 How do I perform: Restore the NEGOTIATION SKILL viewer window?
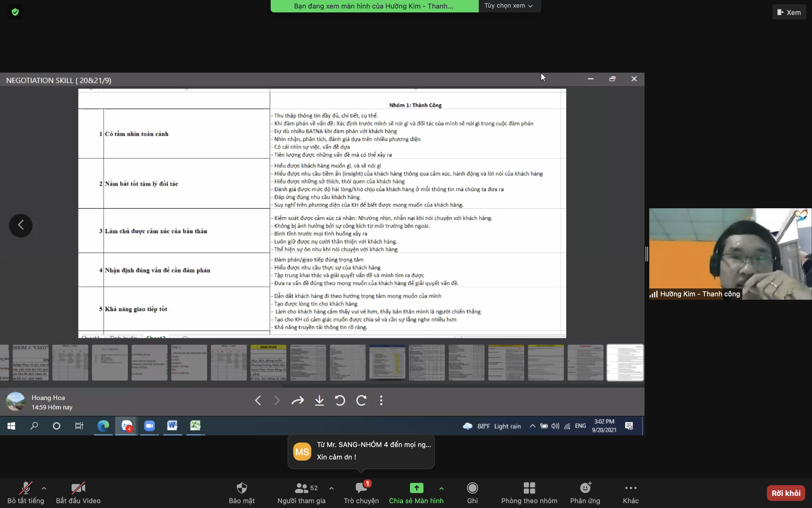tap(612, 79)
